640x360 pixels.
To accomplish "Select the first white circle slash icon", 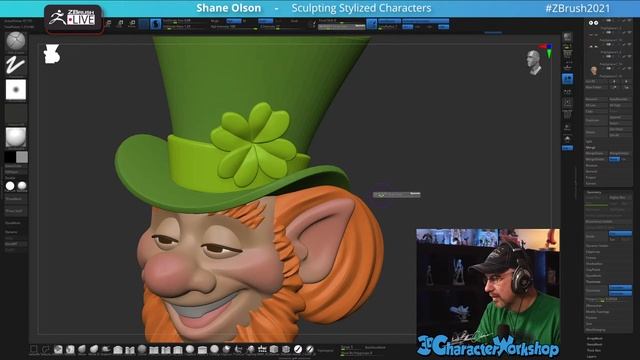I will pos(298,349).
